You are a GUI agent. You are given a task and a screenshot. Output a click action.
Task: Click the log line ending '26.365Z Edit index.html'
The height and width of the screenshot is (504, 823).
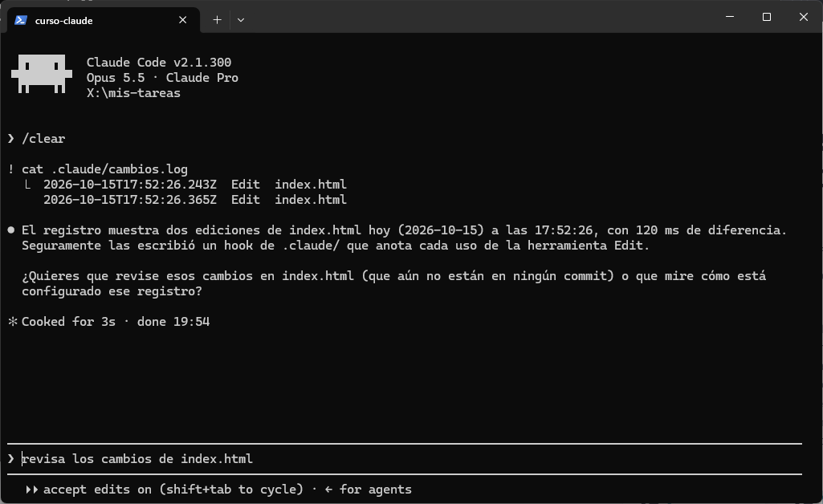click(195, 200)
